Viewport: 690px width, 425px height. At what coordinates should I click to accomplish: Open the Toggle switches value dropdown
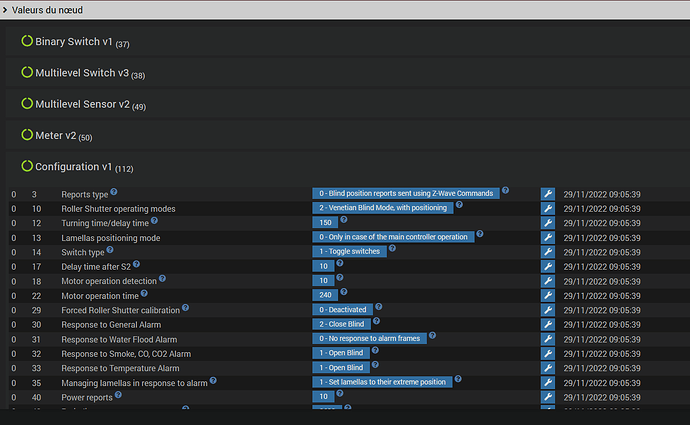tap(349, 252)
